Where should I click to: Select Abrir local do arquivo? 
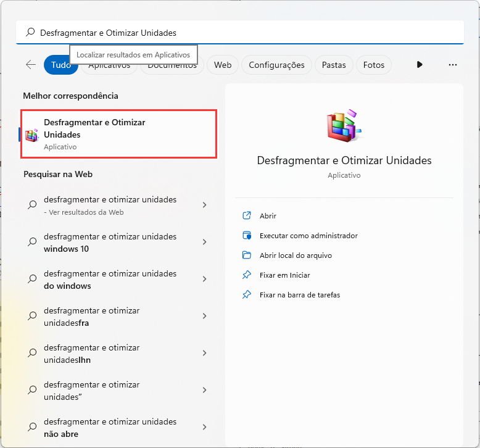point(296,255)
